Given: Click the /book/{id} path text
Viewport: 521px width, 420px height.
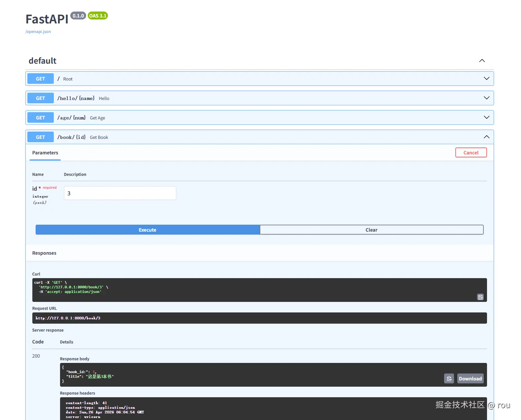Looking at the screenshot, I should pos(71,137).
